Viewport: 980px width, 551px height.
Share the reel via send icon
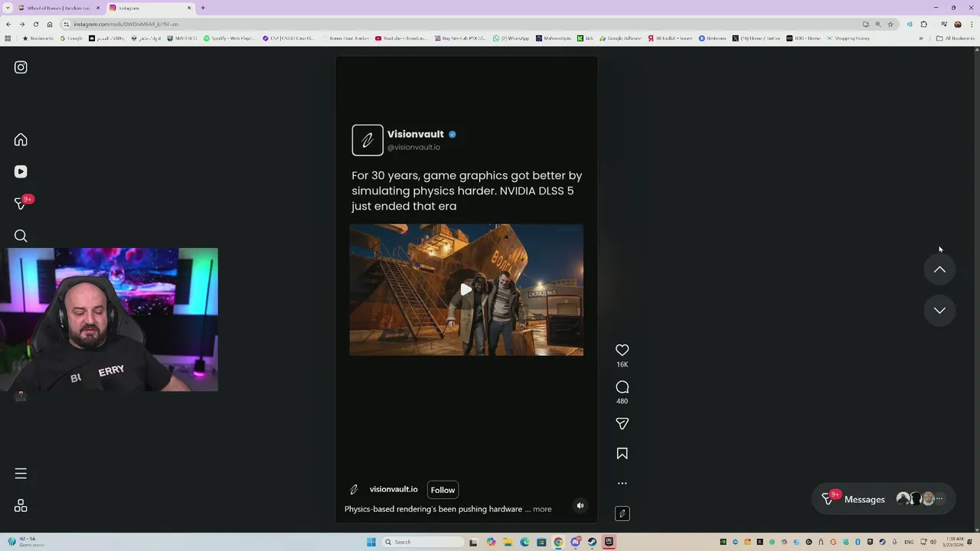[622, 424]
